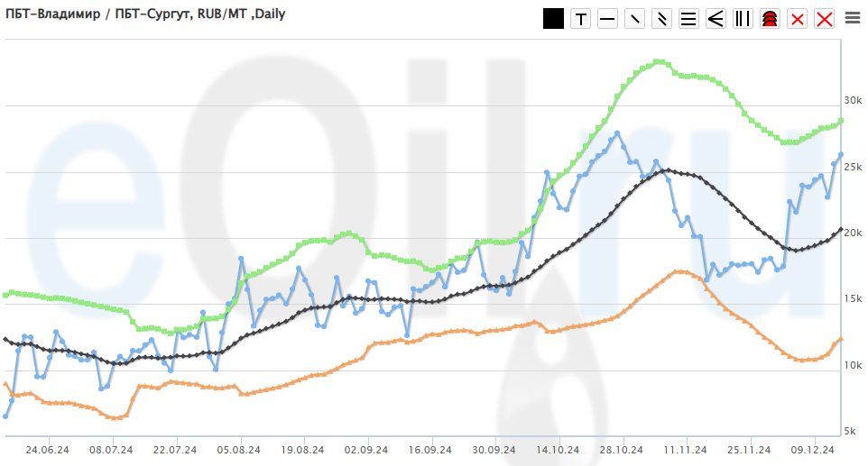Click the orange line's peak near 11.11.24
Image resolution: width=868 pixels, height=466 pixels.
click(x=679, y=270)
